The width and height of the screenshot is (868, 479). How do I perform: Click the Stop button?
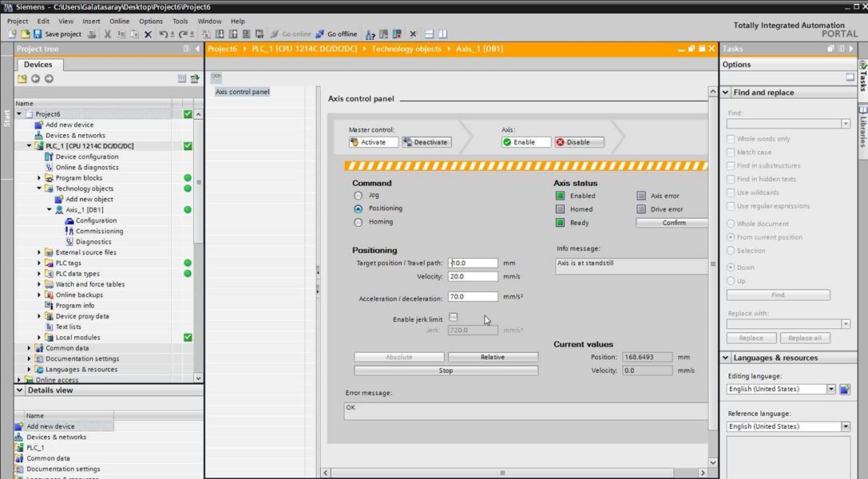click(x=446, y=370)
